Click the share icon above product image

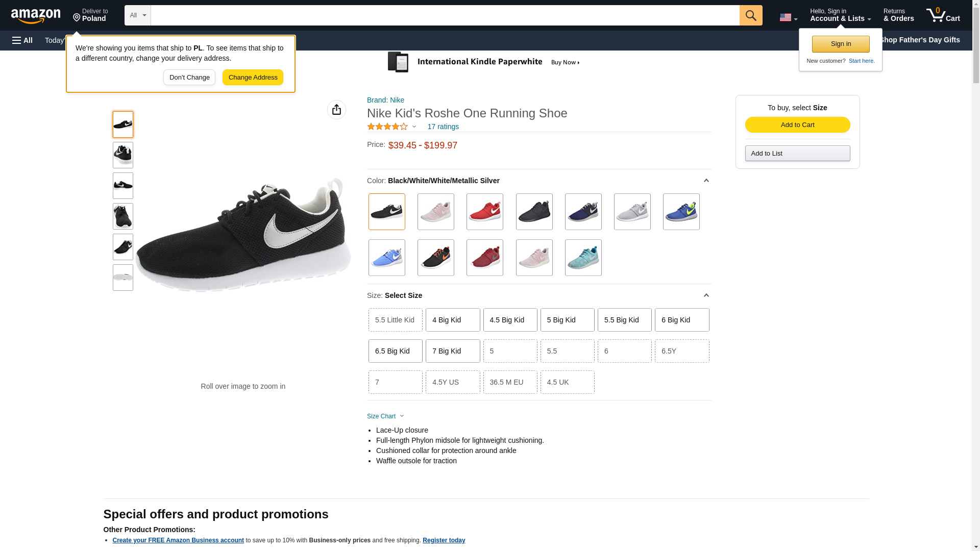(336, 110)
